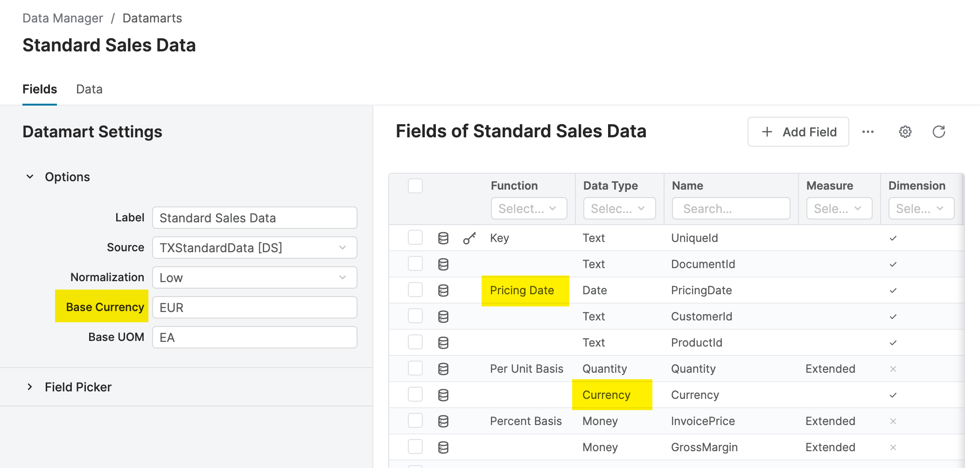
Task: Click the key icon in the UniqueId row
Action: pos(469,238)
